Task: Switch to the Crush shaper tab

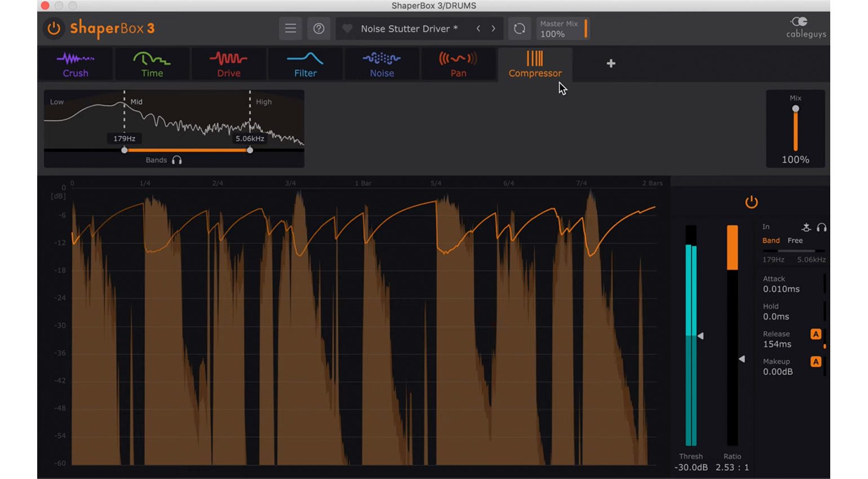Action: tap(76, 64)
